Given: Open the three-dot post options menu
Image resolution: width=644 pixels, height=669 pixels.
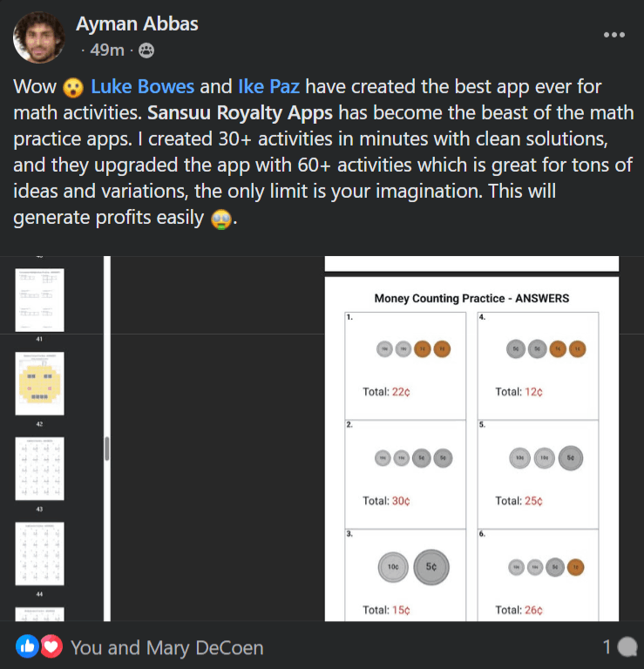Looking at the screenshot, I should click(614, 35).
